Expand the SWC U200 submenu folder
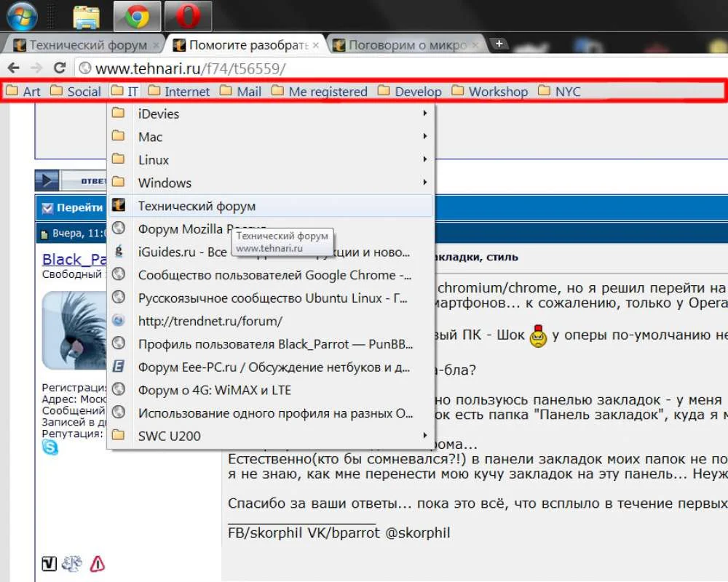 point(270,436)
